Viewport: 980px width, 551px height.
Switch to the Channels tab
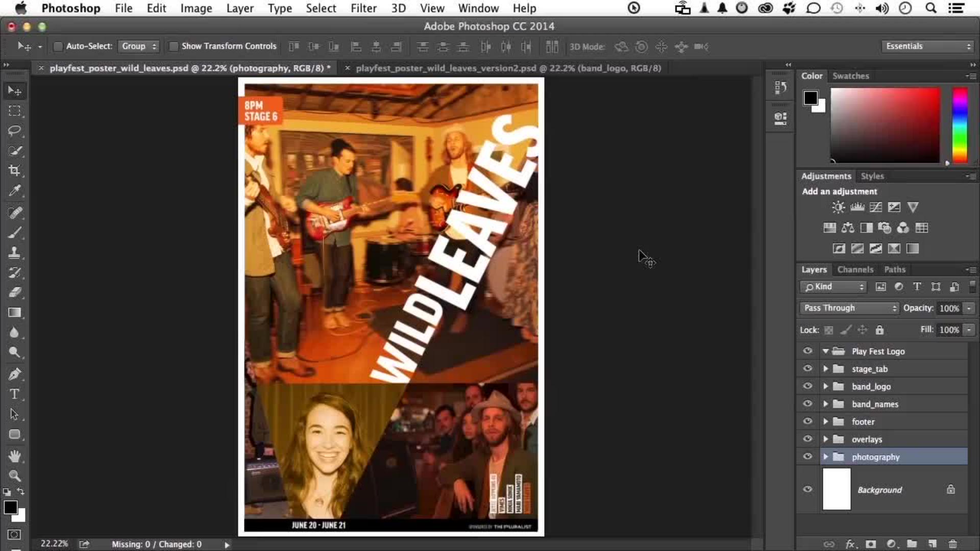(x=855, y=269)
